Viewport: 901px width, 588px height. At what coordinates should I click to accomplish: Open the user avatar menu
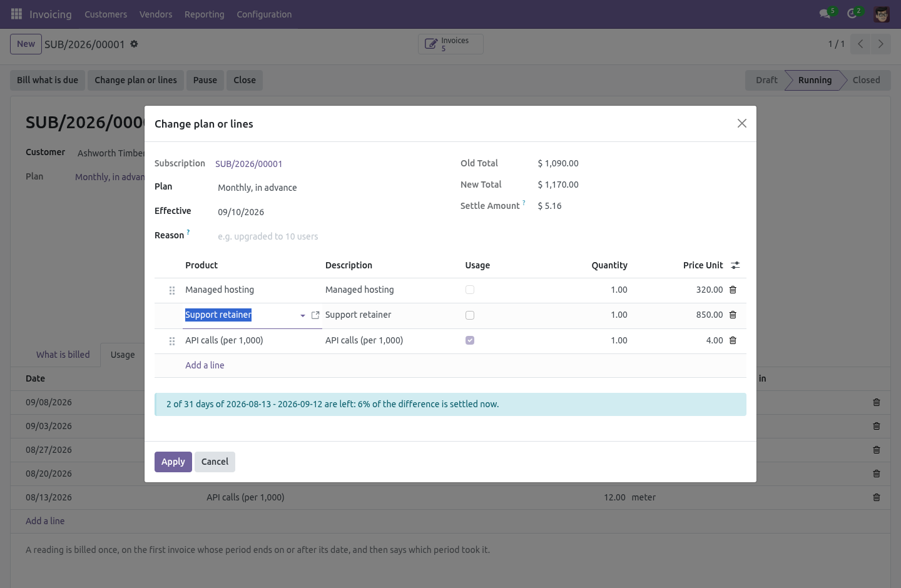(882, 14)
